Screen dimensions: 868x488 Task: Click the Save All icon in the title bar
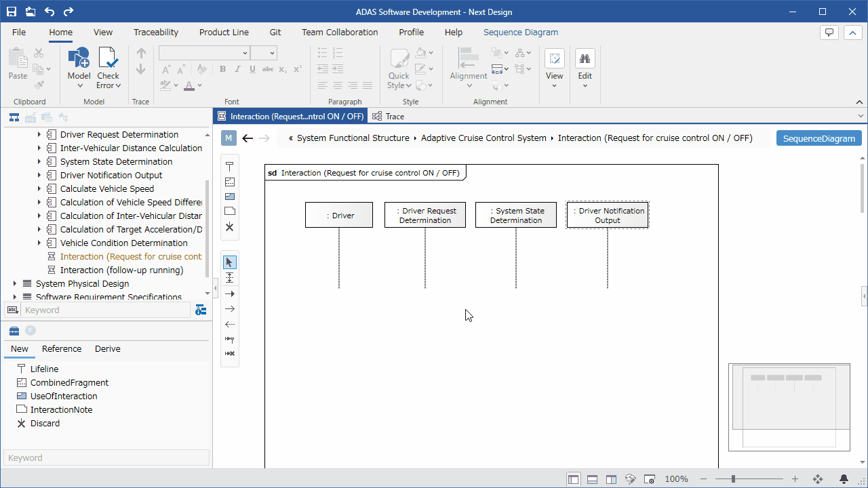pyautogui.click(x=31, y=12)
